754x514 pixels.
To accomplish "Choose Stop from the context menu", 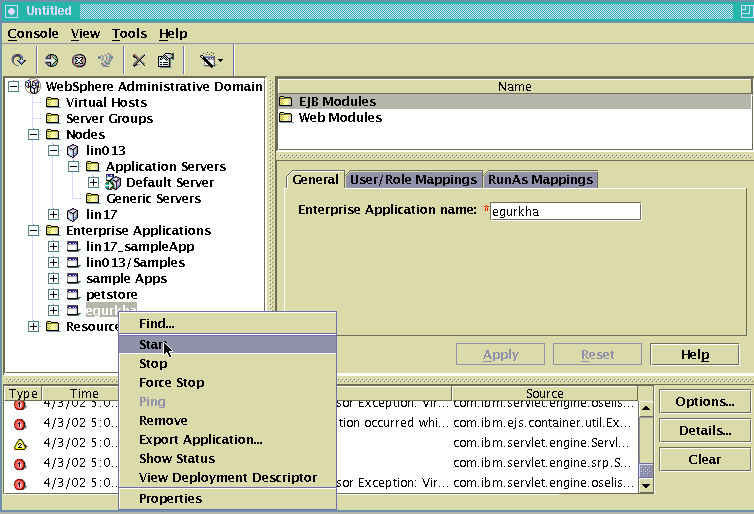I will pyautogui.click(x=227, y=364).
